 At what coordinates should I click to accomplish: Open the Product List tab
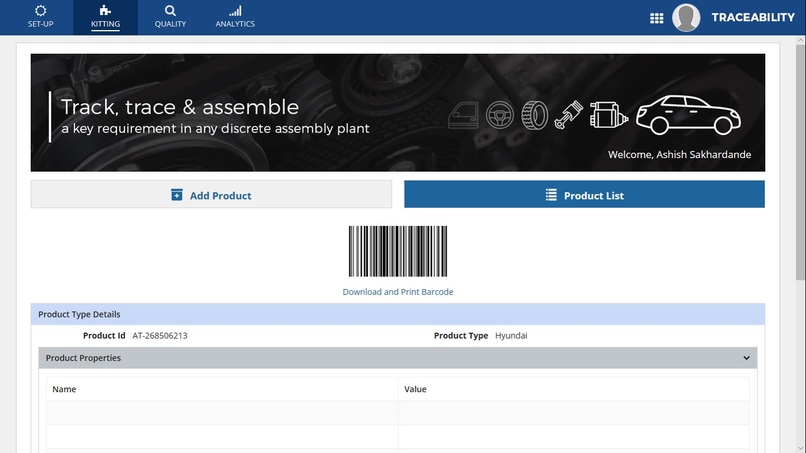tap(584, 194)
